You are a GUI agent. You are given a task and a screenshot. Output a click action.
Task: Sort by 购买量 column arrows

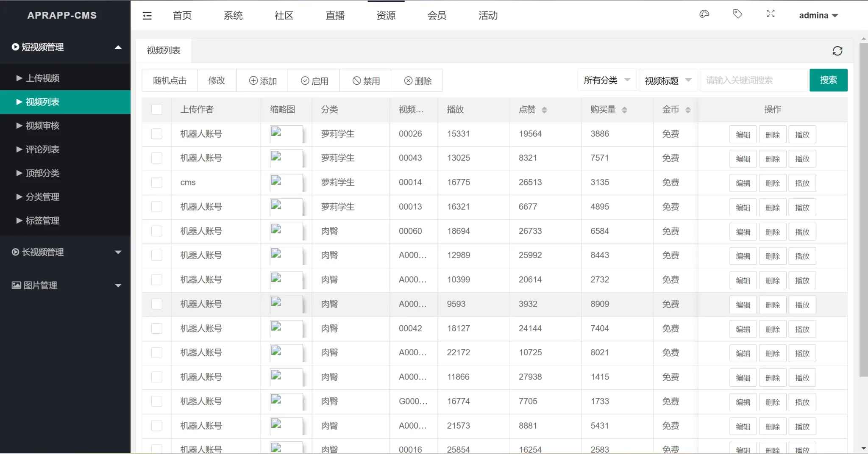(624, 110)
